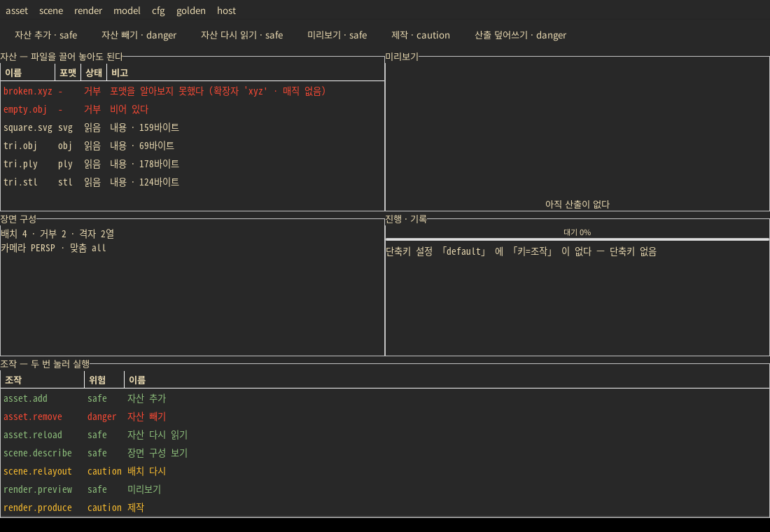Click the ply format cell of tri.ply
Viewport: 770px width, 532px height.
tap(65, 164)
